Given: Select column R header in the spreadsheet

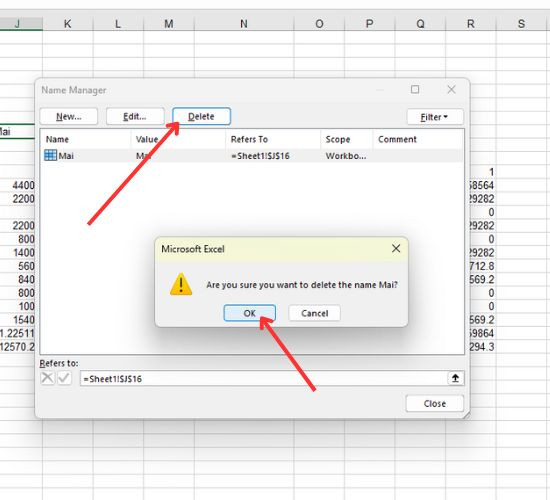Looking at the screenshot, I should pyautogui.click(x=471, y=24).
